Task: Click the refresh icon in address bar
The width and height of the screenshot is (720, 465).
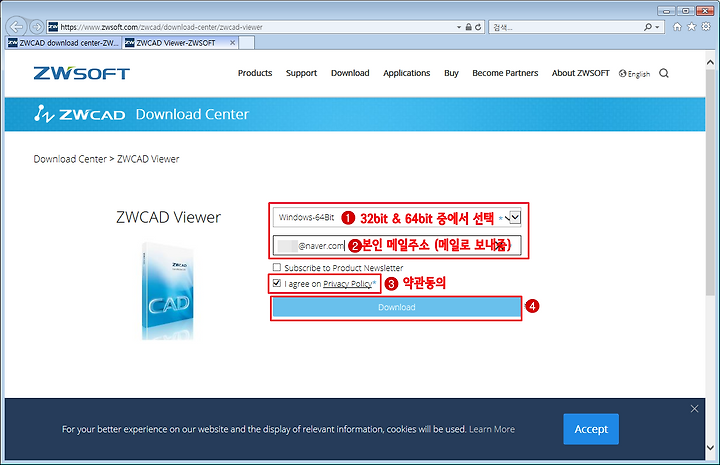Action: tap(478, 27)
